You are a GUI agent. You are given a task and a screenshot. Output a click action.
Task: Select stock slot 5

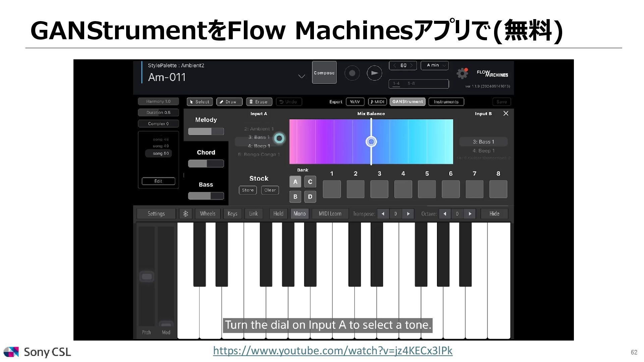point(427,189)
